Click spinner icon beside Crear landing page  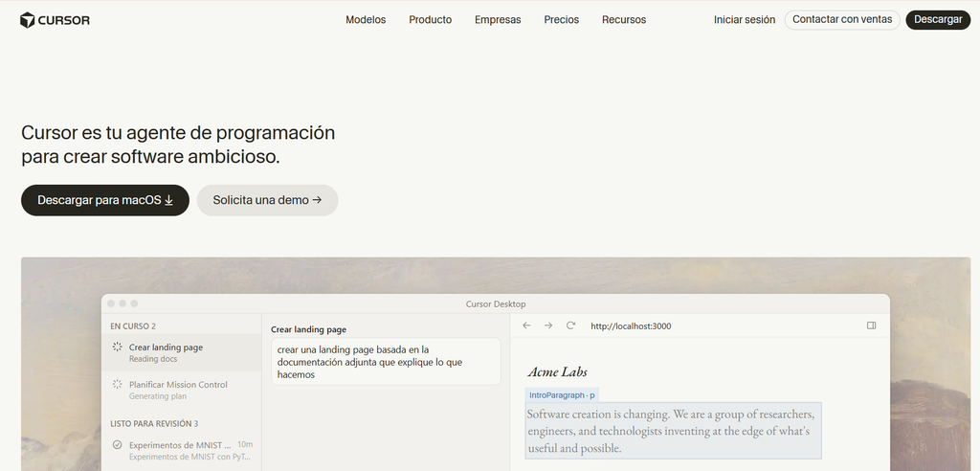point(117,347)
